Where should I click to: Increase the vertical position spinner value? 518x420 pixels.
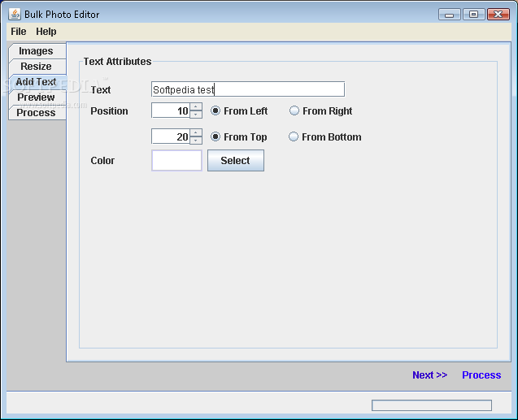point(196,132)
